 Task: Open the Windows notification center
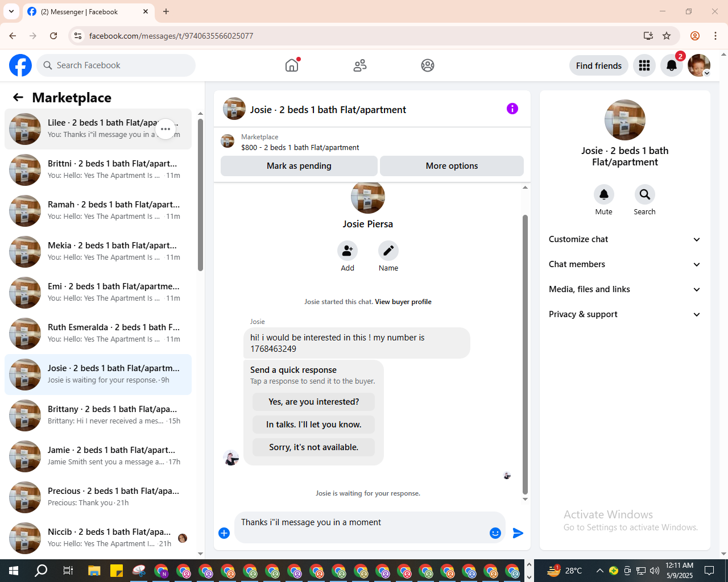pyautogui.click(x=709, y=571)
